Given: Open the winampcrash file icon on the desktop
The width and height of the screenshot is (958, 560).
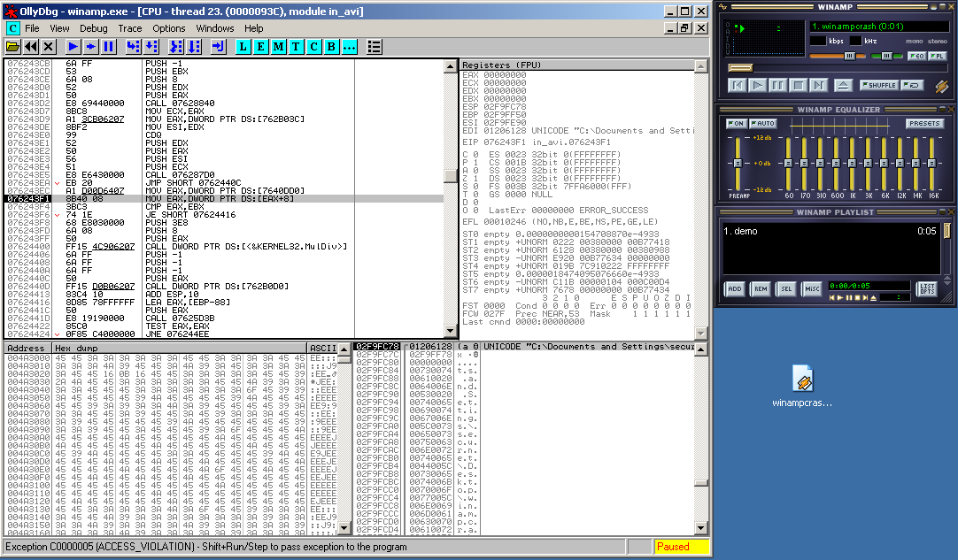Looking at the screenshot, I should (802, 379).
